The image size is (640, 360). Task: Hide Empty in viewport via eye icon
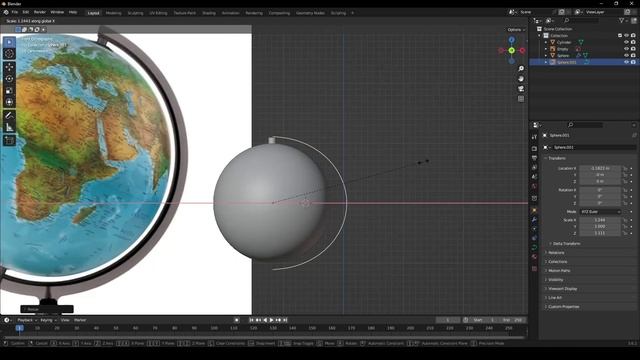click(x=626, y=49)
